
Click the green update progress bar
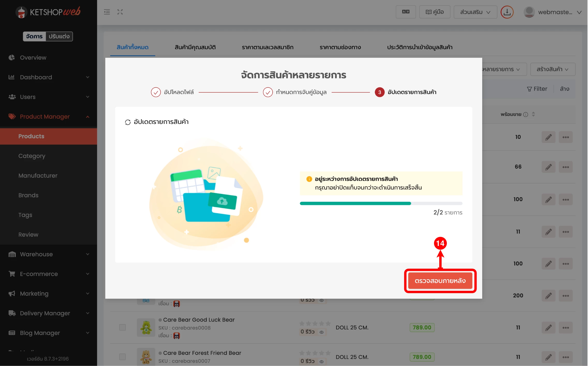[381, 204]
